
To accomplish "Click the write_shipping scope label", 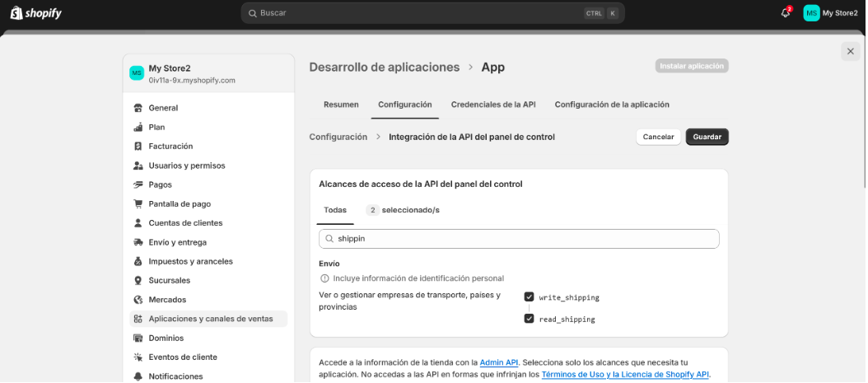I will [x=569, y=297].
